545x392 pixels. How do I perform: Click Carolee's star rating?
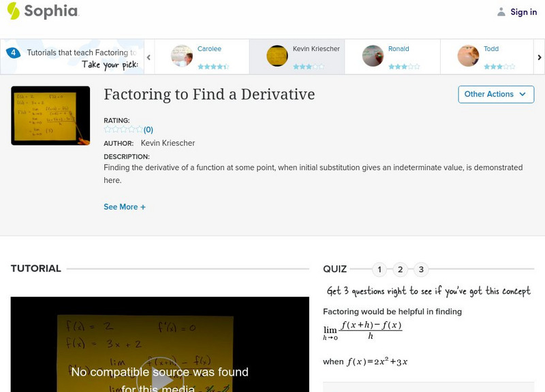click(x=213, y=66)
